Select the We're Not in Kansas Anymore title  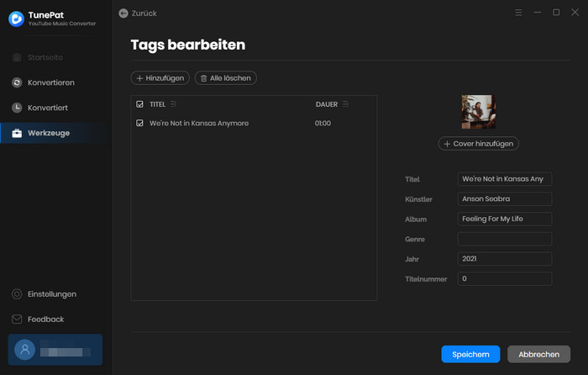point(199,123)
